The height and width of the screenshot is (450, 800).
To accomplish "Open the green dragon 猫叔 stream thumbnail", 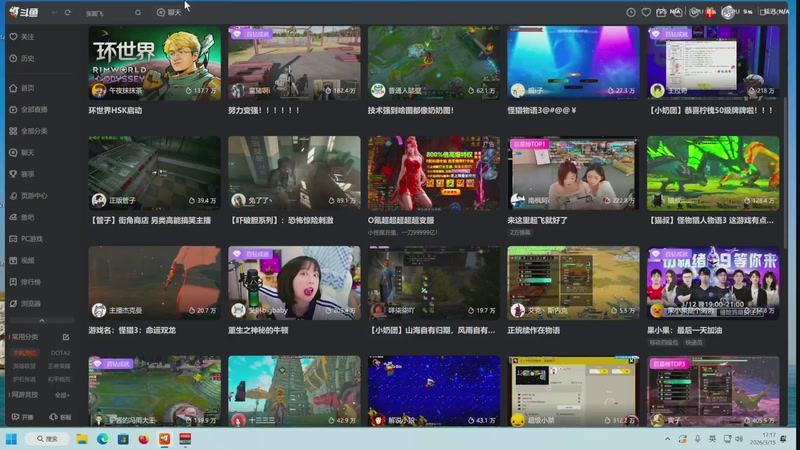I will (713, 173).
